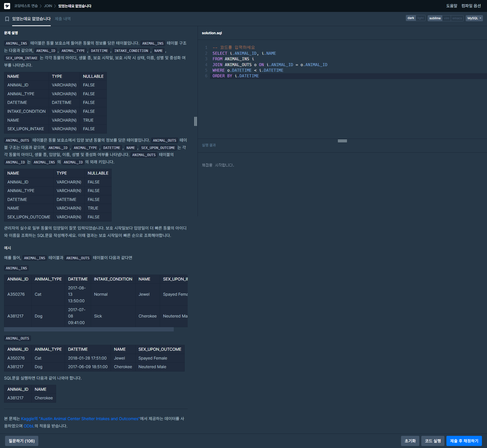Viewport: 487px width, 448px height.
Task: Select the 있었는데요 없었습니다 problem tab
Action: click(x=31, y=19)
